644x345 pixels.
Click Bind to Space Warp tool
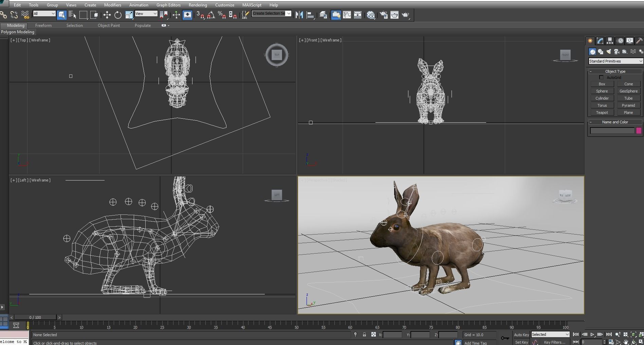25,15
